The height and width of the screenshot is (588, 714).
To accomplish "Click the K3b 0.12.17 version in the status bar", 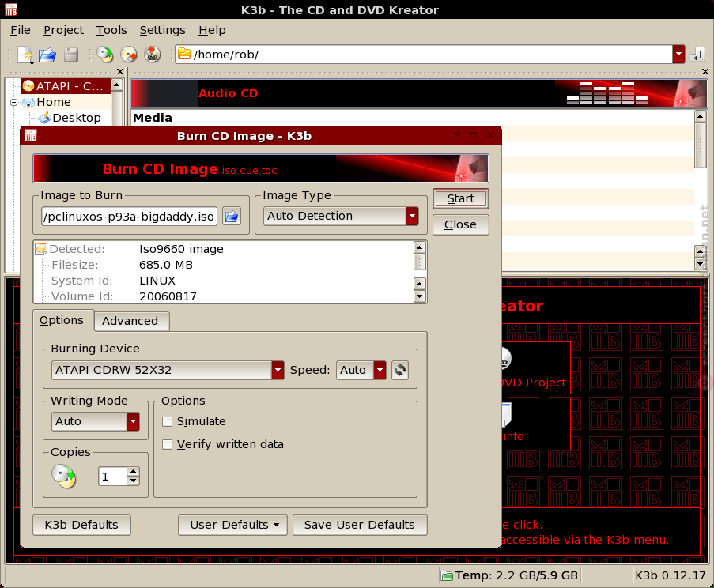I will pyautogui.click(x=671, y=575).
